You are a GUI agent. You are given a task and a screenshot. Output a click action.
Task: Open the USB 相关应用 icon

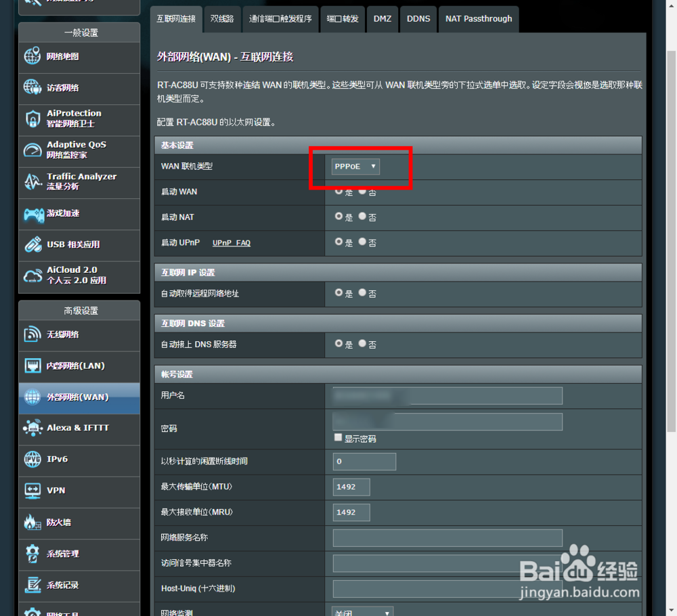pyautogui.click(x=32, y=244)
